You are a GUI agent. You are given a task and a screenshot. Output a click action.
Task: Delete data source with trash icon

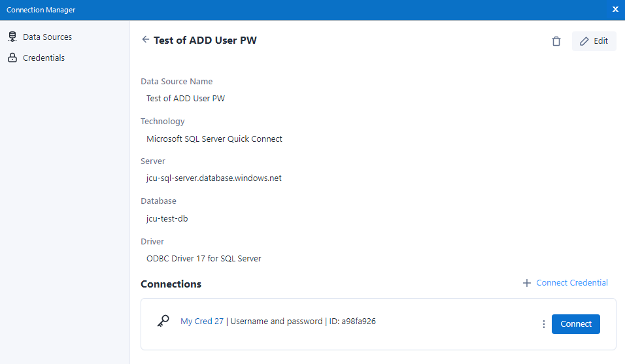click(x=556, y=41)
